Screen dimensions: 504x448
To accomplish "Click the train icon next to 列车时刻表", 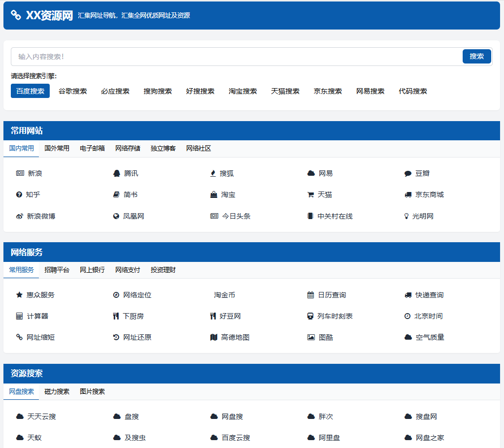I will tap(311, 316).
